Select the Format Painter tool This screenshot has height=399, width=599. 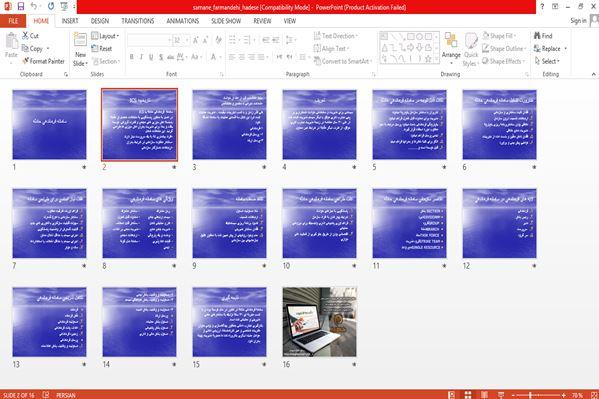click(x=43, y=61)
